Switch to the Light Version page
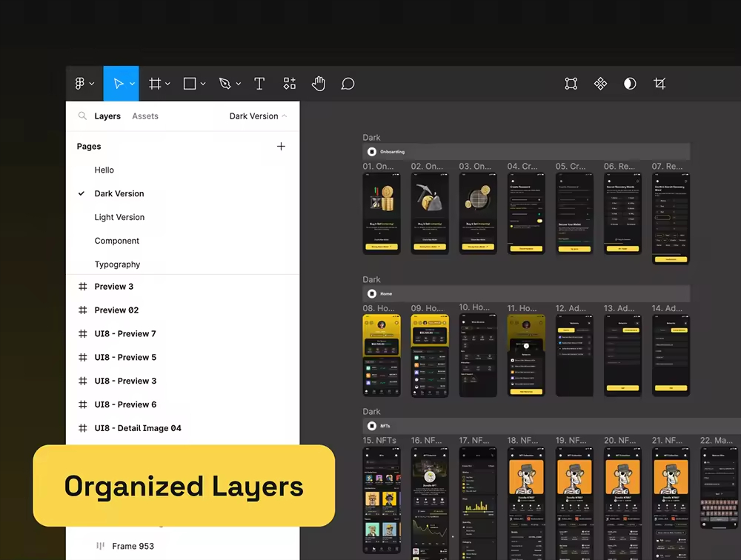Viewport: 741px width, 560px height. tap(119, 217)
